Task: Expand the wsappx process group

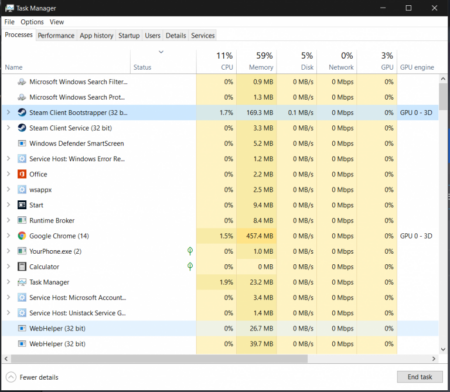Action: tap(9, 190)
